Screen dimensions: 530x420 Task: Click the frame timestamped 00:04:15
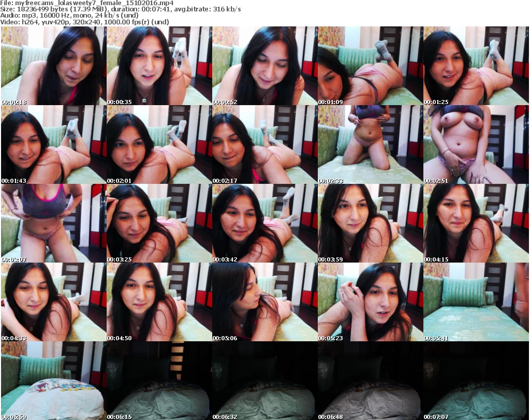click(476, 223)
